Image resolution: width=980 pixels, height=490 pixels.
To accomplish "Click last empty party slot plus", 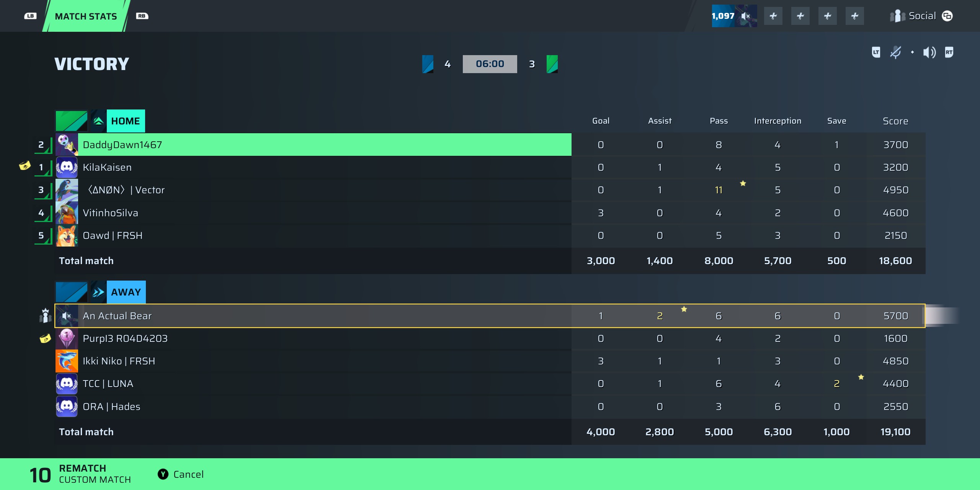I will pos(854,16).
